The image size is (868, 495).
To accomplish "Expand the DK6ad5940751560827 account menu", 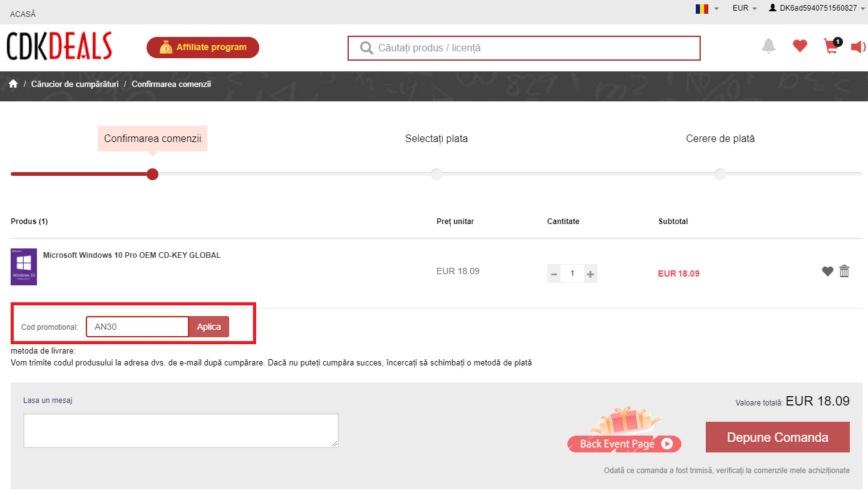I will coord(818,8).
